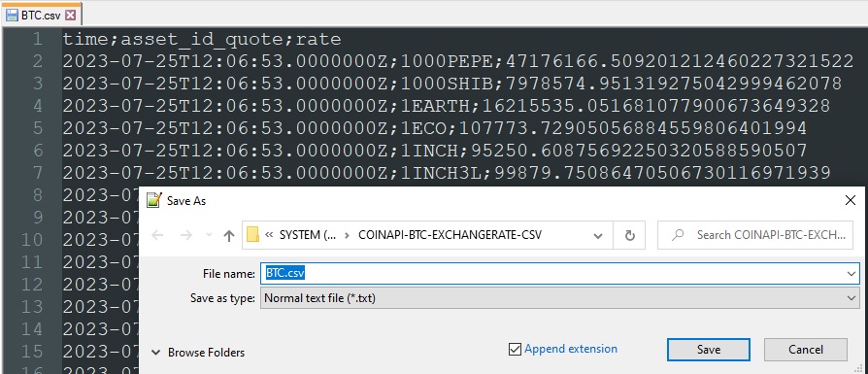Open the recent locations dropdown arrow

point(209,235)
